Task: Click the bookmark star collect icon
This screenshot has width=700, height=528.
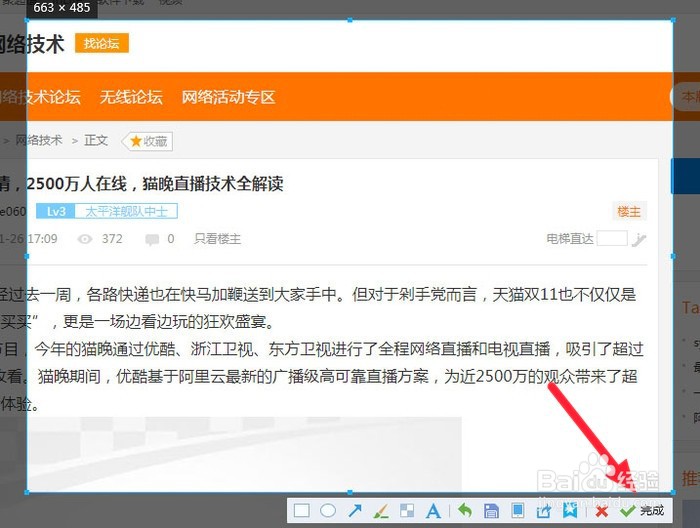Action: pos(570,510)
